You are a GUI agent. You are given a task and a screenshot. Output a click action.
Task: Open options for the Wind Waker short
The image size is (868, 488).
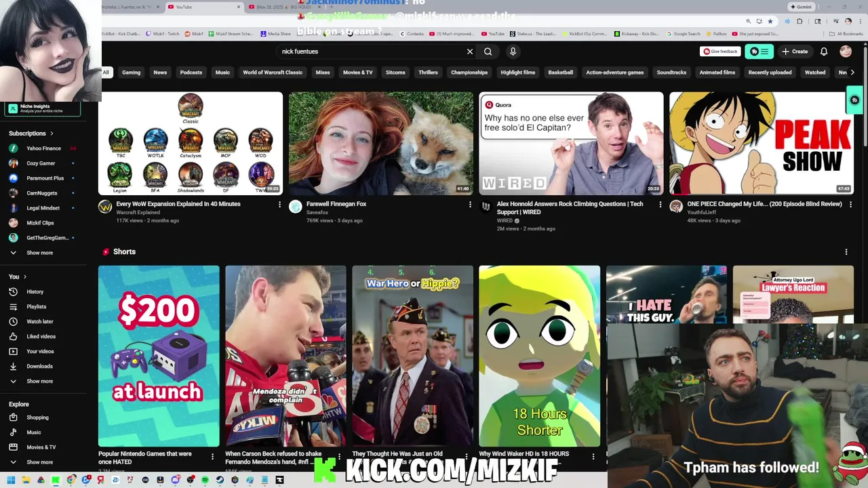593,456
